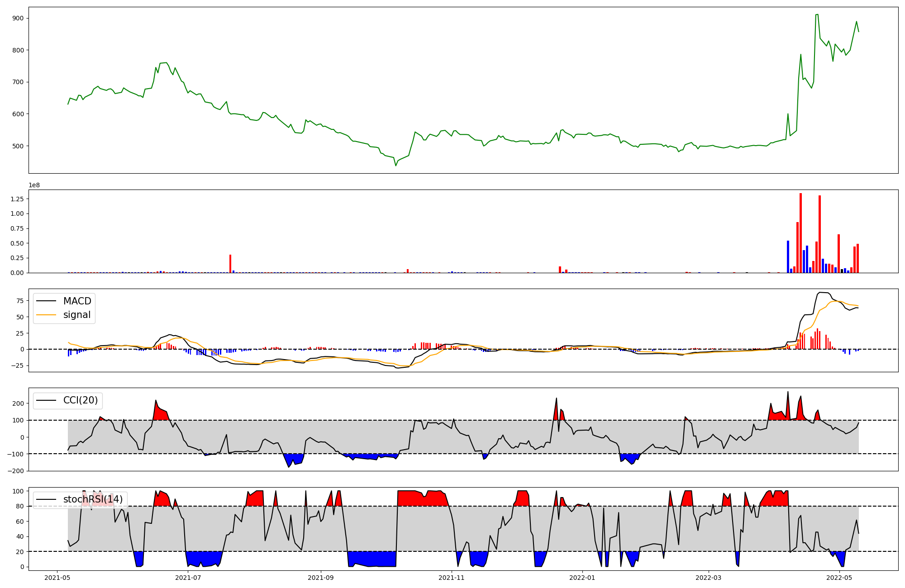This screenshot has width=905, height=588.
Task: Click the stochRSI(14) legend label
Action: [93, 499]
